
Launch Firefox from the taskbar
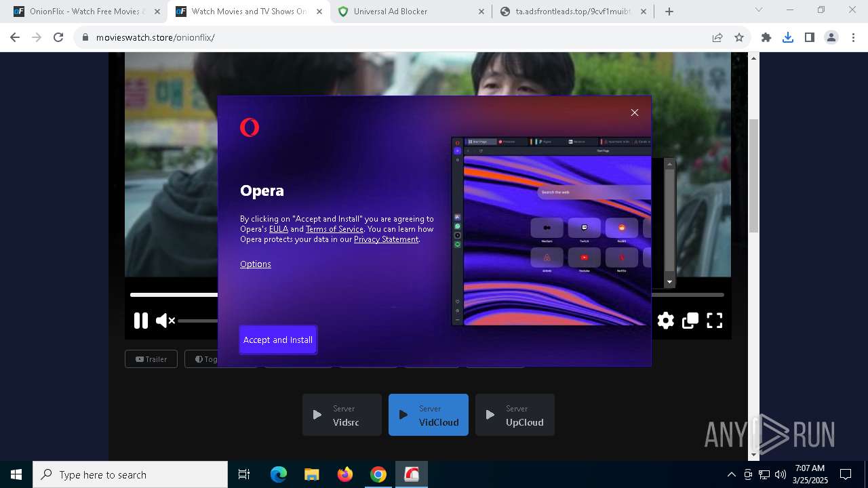tap(345, 474)
